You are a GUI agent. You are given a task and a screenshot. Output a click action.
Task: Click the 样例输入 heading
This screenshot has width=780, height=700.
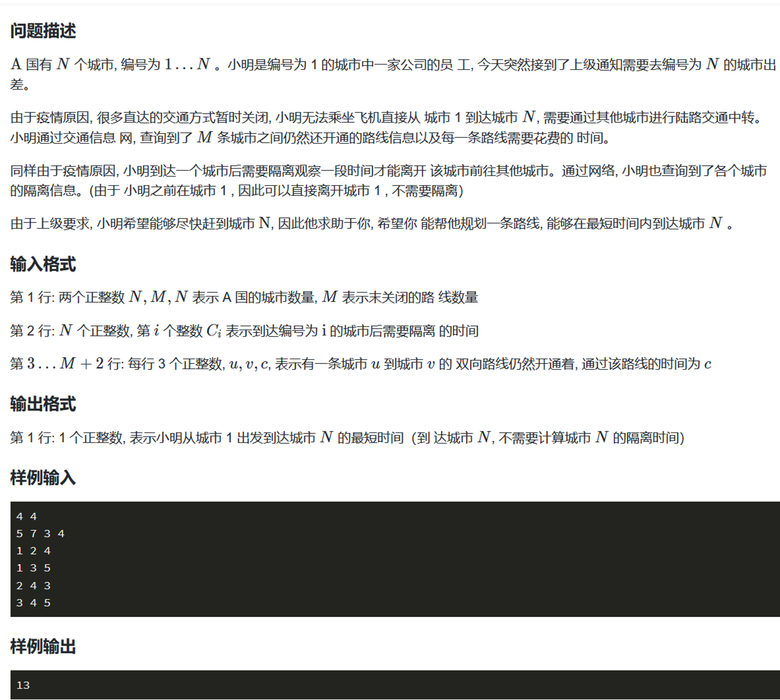tap(43, 478)
